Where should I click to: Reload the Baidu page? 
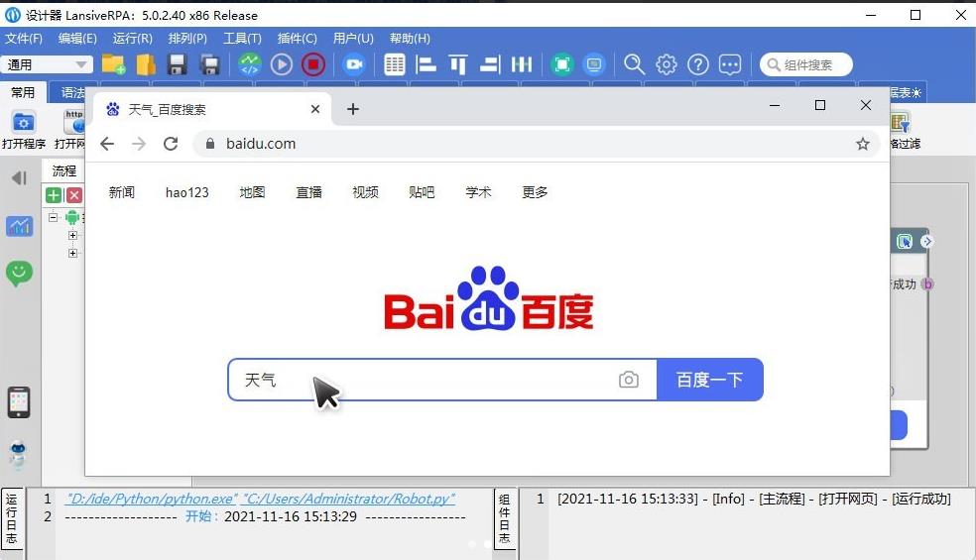click(171, 144)
